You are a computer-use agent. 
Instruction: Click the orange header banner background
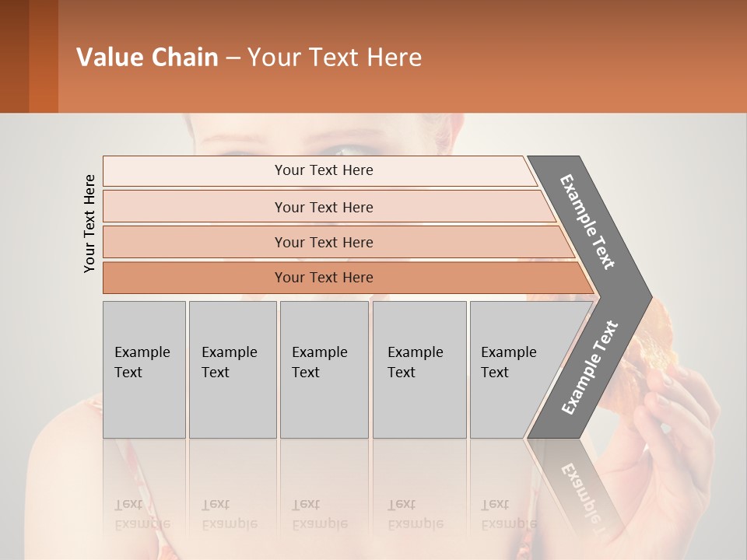pyautogui.click(x=572, y=56)
